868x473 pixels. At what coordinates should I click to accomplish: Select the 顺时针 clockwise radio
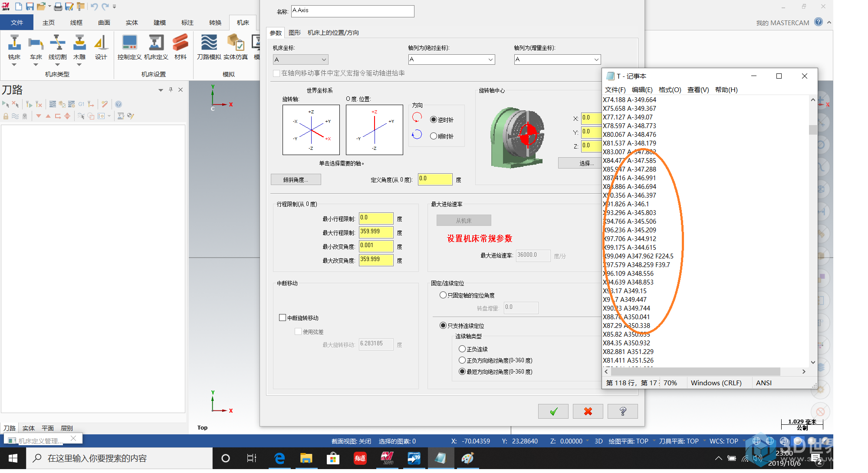434,136
